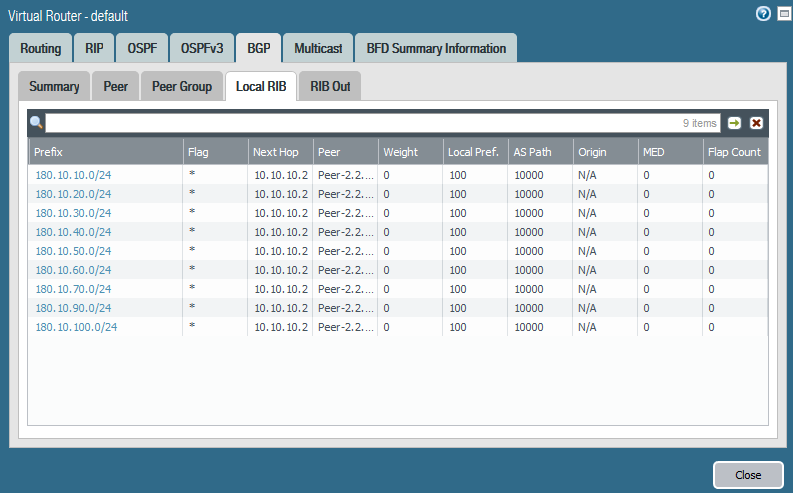Open prefix 180.10.10.0/24 link
Screen dimensions: 793x493
pyautogui.click(x=73, y=175)
